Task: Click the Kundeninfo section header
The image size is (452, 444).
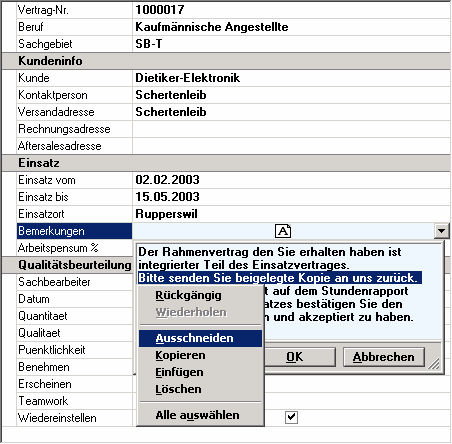Action: click(226, 61)
